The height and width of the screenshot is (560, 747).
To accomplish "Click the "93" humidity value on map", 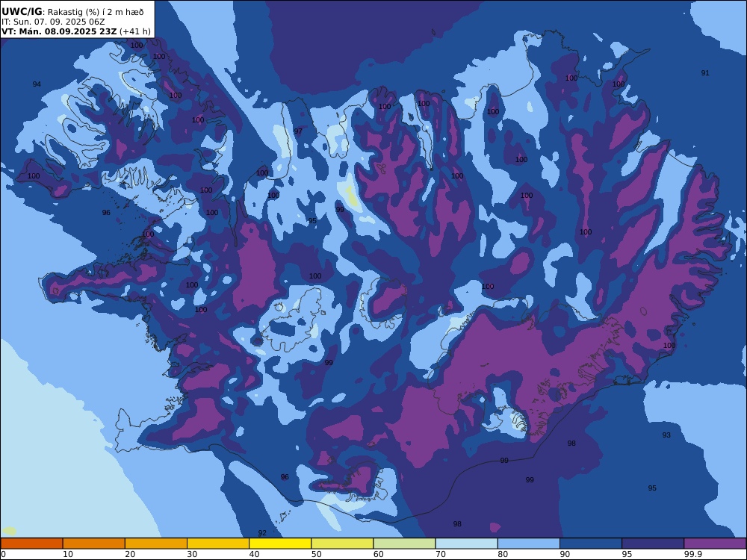I will 666,435.
